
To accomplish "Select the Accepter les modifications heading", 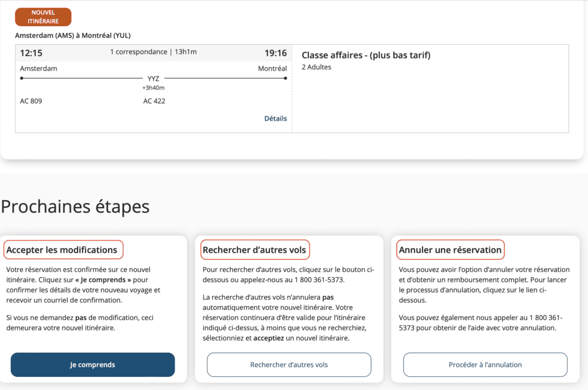I will click(62, 250).
